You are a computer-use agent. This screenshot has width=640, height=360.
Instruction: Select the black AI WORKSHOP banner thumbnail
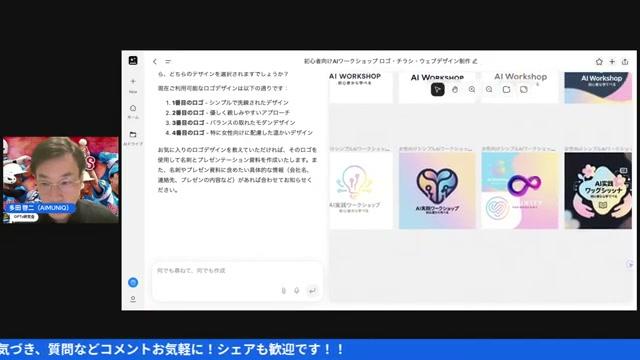[x=361, y=87]
